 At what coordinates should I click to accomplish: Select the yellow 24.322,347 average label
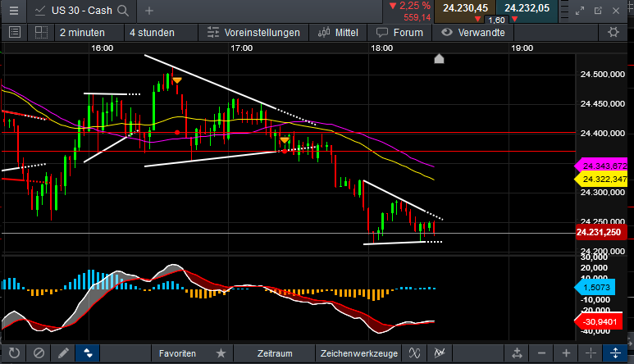[601, 179]
